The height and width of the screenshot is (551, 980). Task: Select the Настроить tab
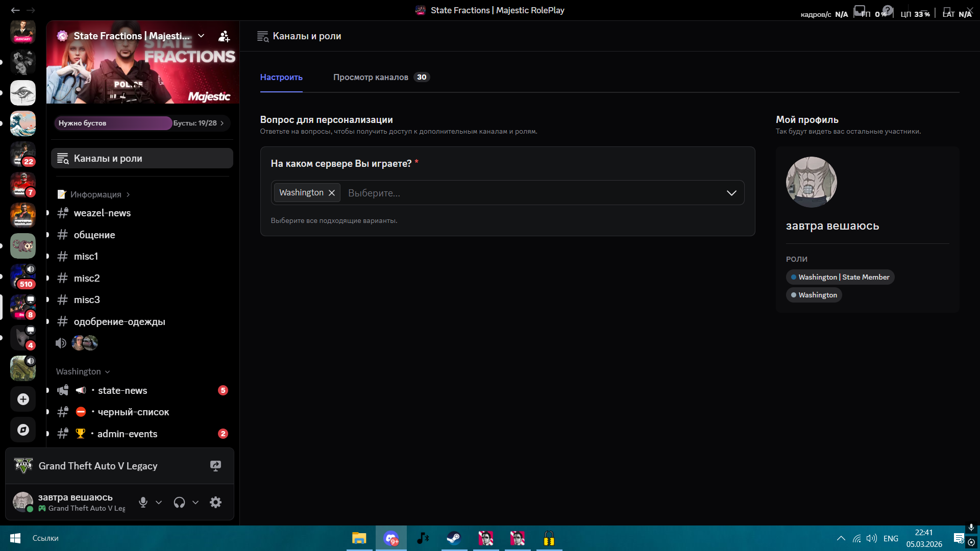point(281,77)
